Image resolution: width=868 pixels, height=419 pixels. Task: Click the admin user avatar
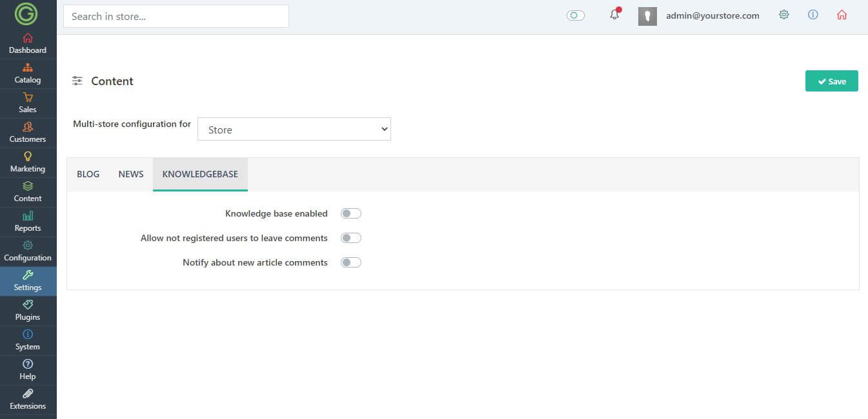[647, 16]
